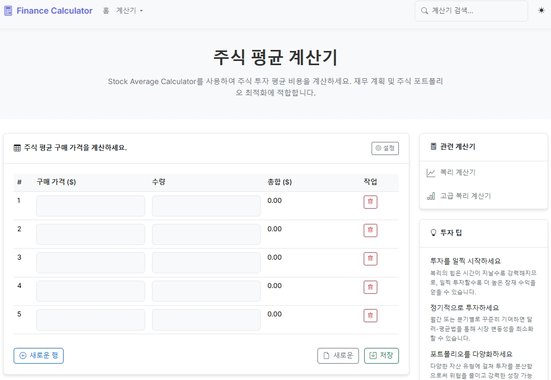Open the 설정 settings button
The image size is (551, 380).
coord(385,148)
